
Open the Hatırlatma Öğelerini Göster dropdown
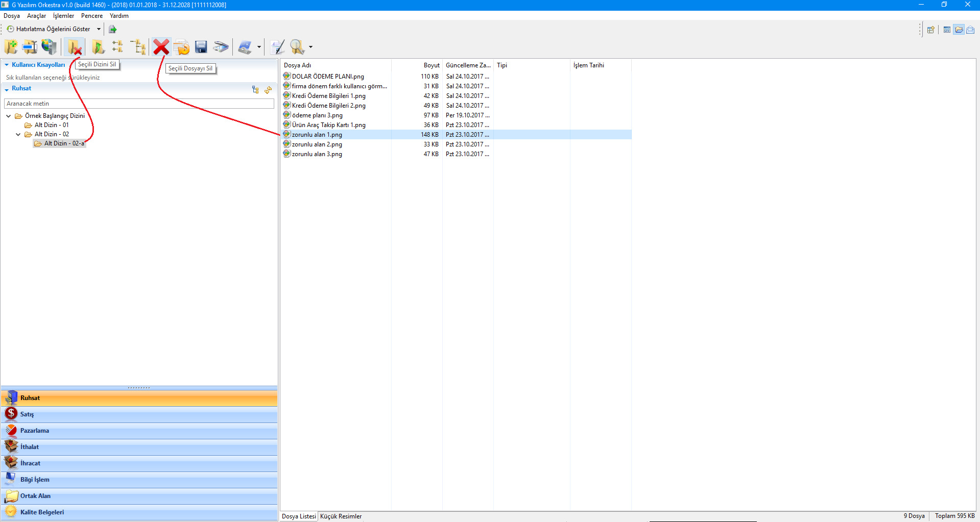click(x=99, y=29)
